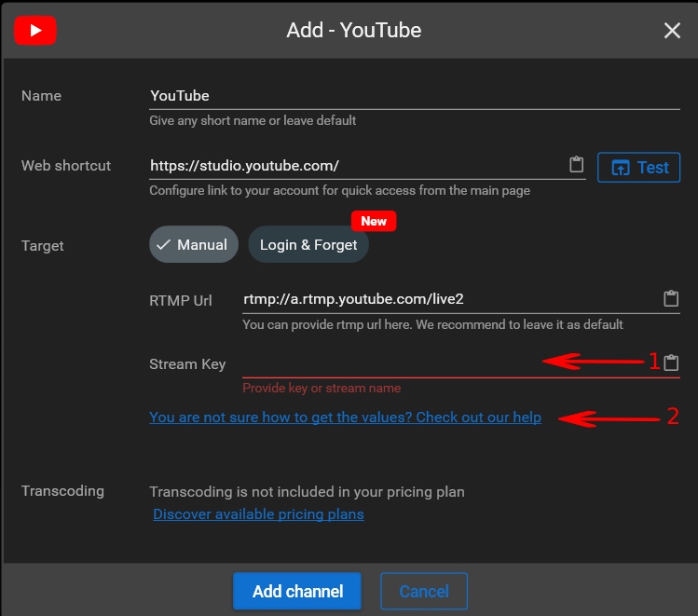Switch target to Login & Forget
698x616 pixels.
click(308, 244)
